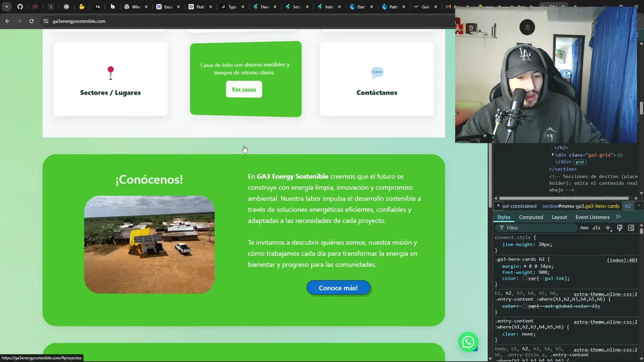The width and height of the screenshot is (644, 362).
Task: Show more DevTools sidebar tabs chevron
Action: coord(618,217)
